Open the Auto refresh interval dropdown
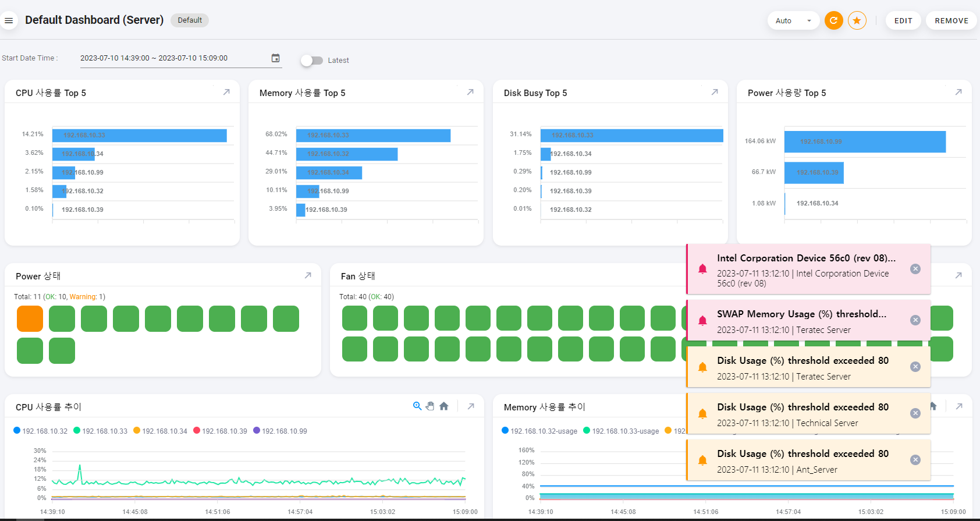Viewport: 980px width, 521px height. coord(793,20)
